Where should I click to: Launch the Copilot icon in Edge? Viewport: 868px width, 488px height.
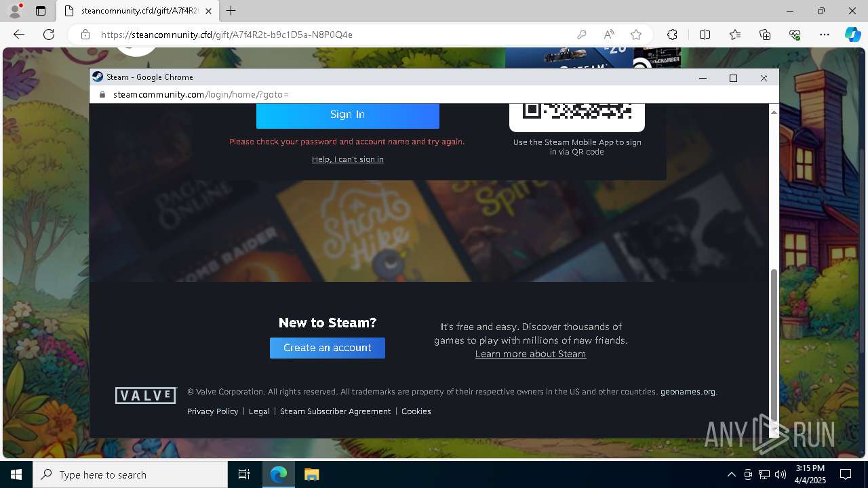[852, 35]
